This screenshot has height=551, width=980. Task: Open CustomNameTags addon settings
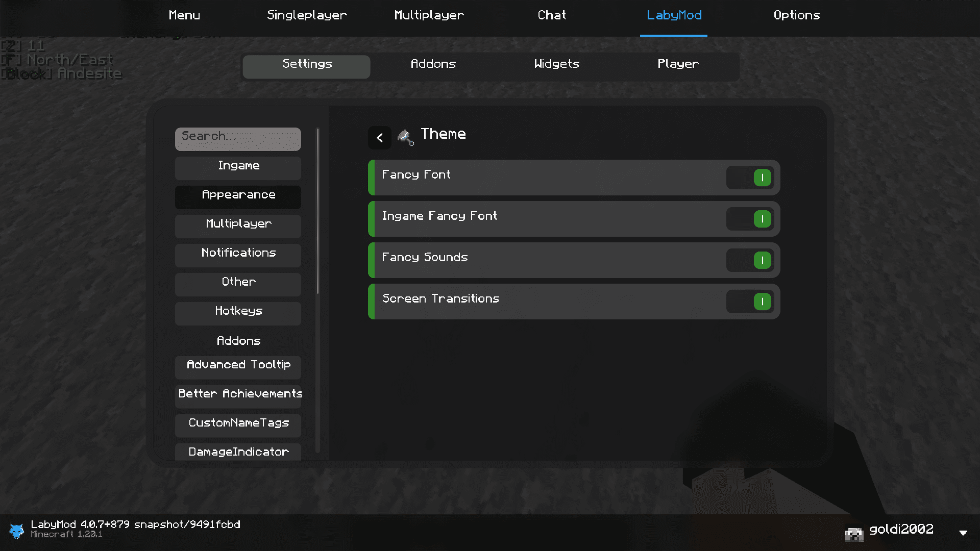(238, 425)
